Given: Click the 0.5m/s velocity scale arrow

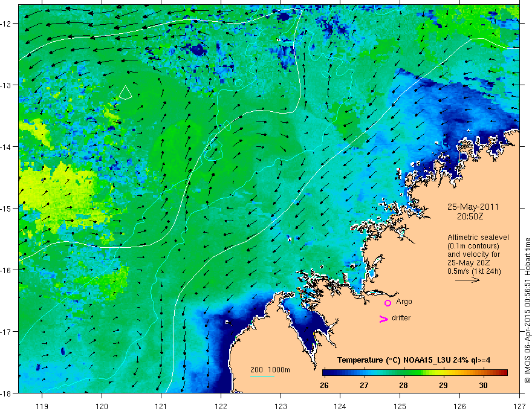Looking at the screenshot, I should coord(467,280).
